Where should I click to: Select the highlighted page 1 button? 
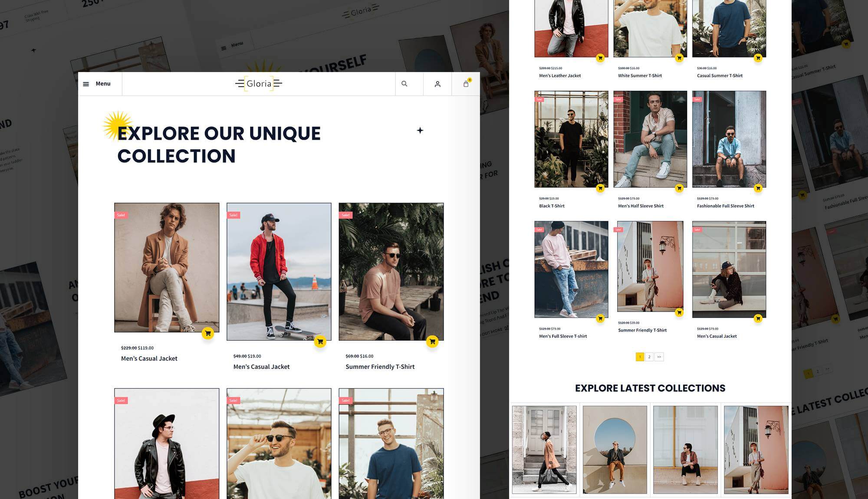tap(640, 357)
